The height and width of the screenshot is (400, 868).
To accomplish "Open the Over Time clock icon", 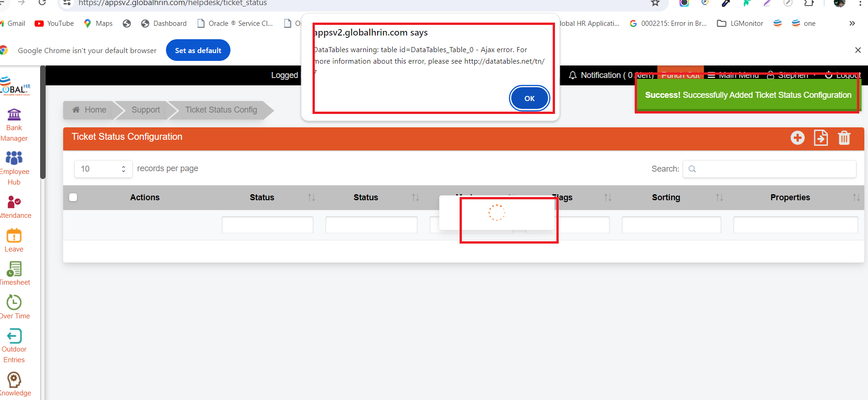I will 14,303.
